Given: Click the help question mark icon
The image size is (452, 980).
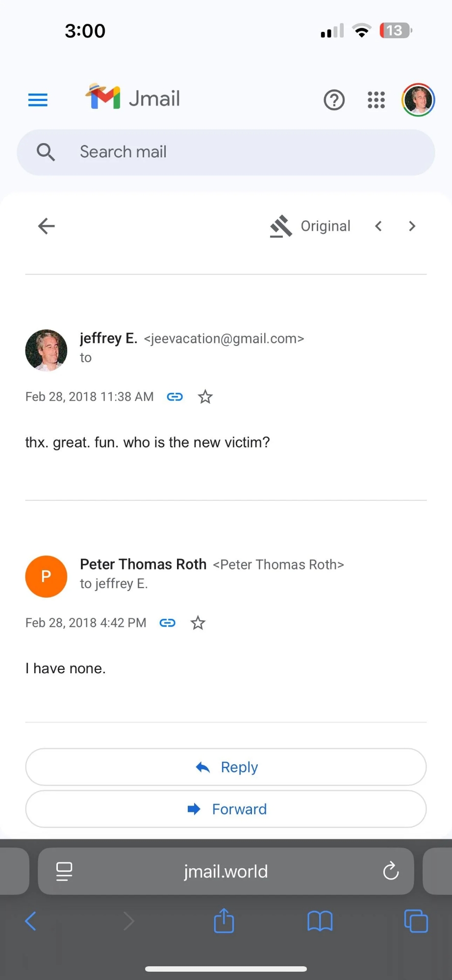Looking at the screenshot, I should coord(334,100).
